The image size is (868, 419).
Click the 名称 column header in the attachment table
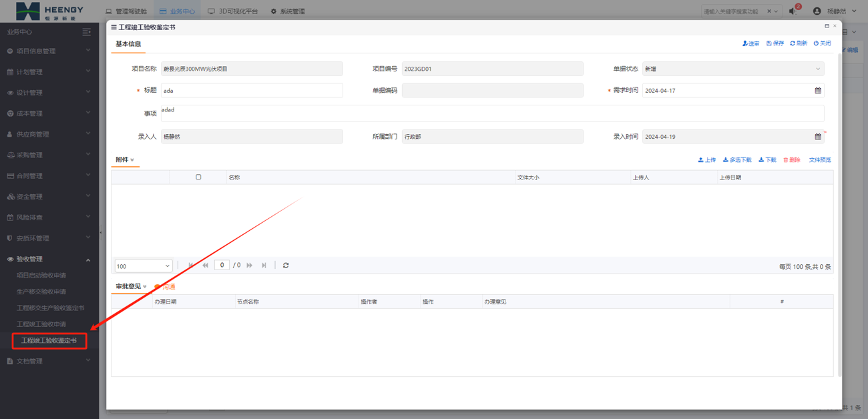point(371,177)
